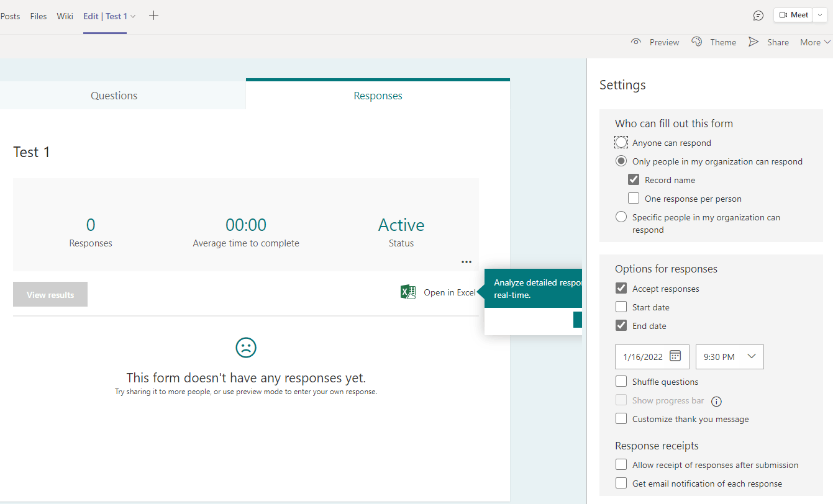This screenshot has height=504, width=833.
Task: Select Specific people in my organization can respond
Action: [621, 217]
